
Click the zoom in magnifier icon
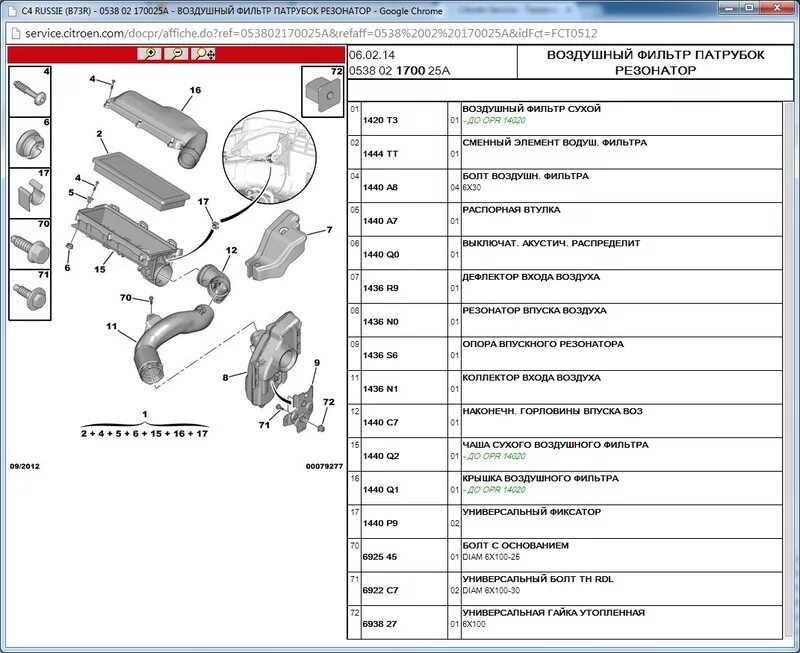(149, 54)
